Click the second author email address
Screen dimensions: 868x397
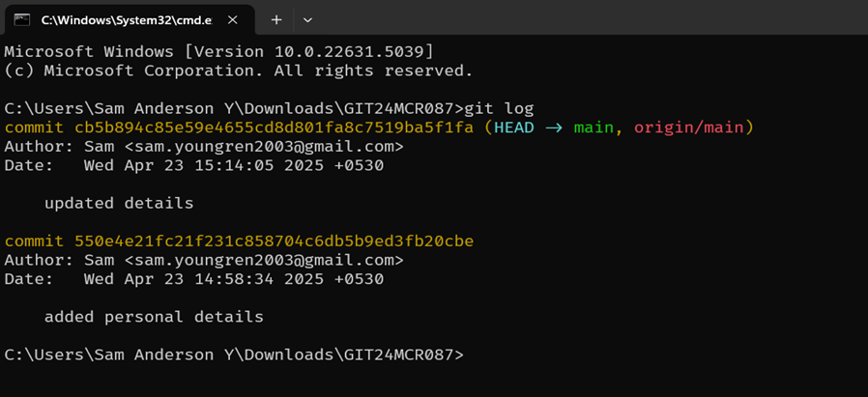(x=264, y=260)
